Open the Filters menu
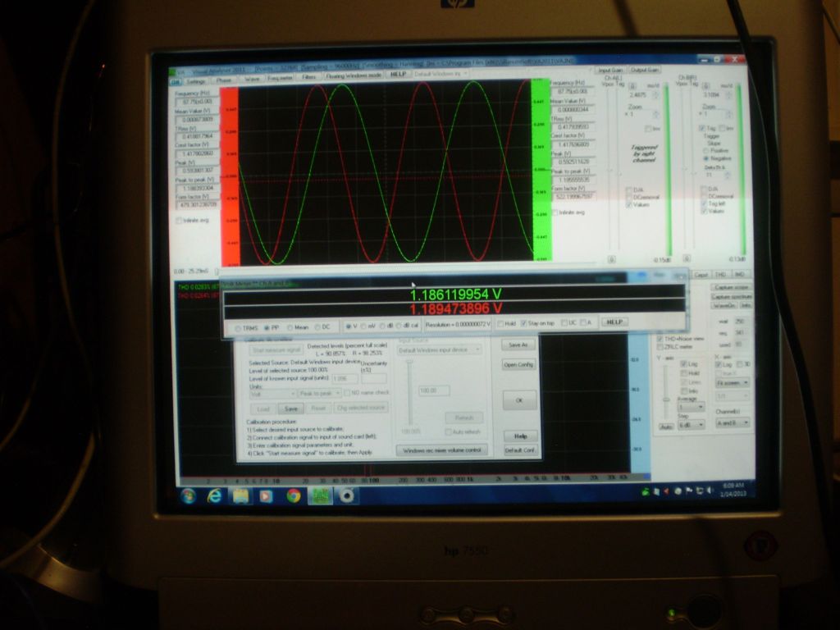 pos(309,77)
